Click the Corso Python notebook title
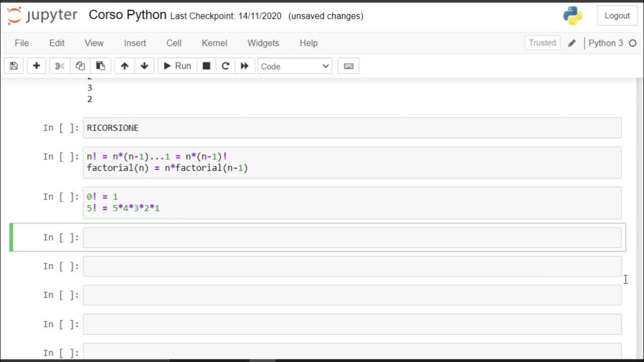 coord(127,15)
